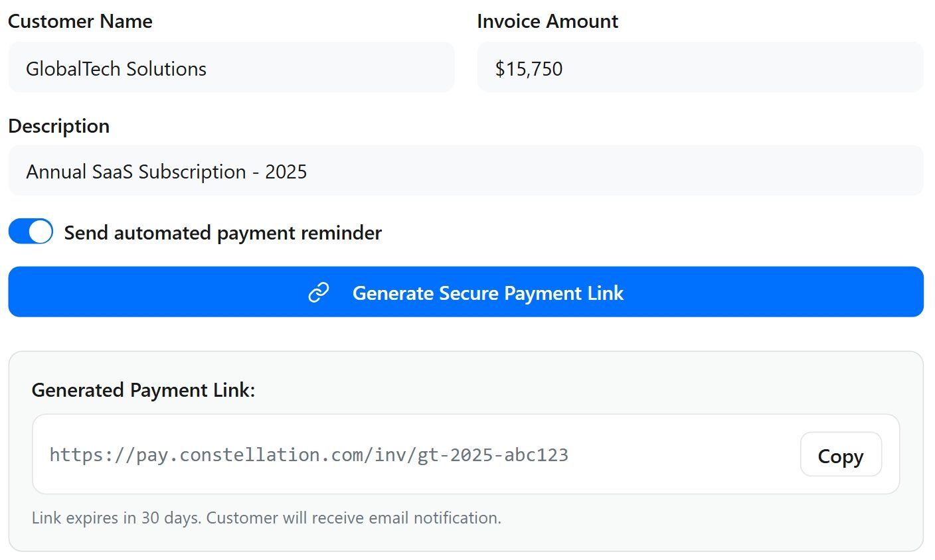Viewport: 935px width, 560px height.
Task: Click the 'Description' field label
Action: click(x=59, y=126)
